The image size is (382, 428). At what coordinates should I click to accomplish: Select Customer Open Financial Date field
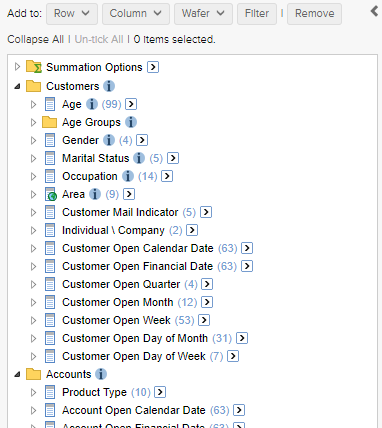[137, 266]
